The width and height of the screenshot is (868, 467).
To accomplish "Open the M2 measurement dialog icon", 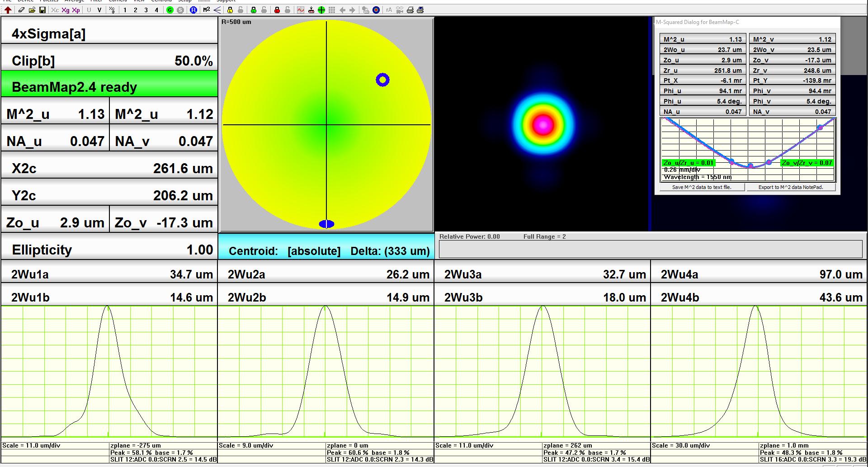I will (x=206, y=10).
